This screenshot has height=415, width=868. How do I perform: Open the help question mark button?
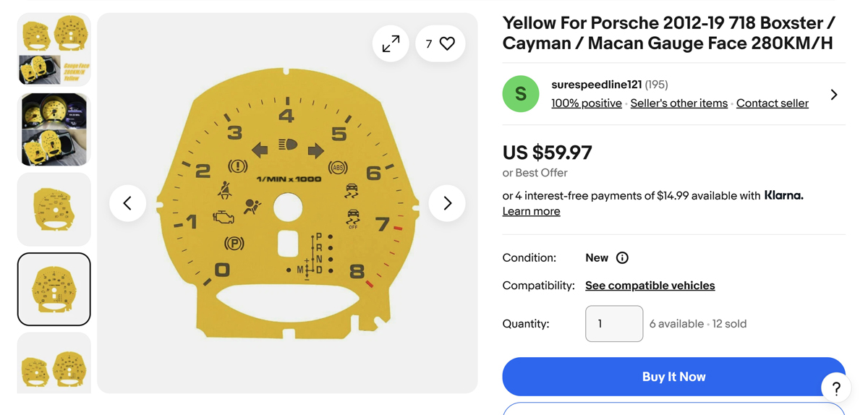(835, 388)
